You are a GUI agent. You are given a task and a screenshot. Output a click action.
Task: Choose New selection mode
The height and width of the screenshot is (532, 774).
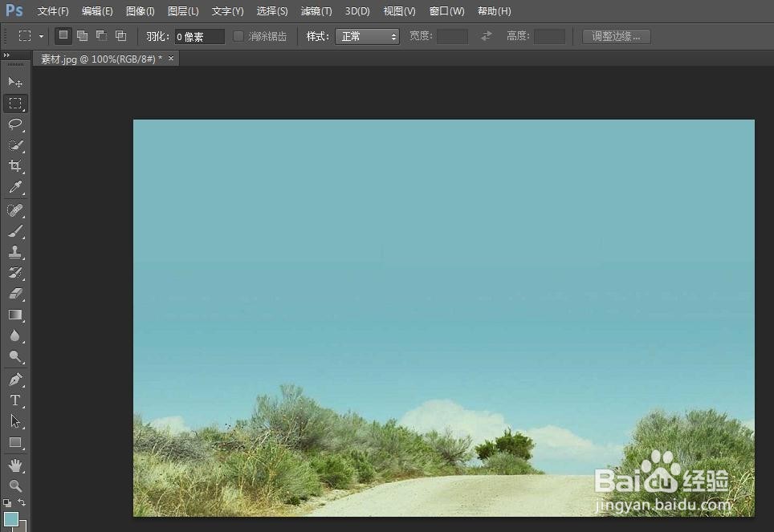pos(63,35)
